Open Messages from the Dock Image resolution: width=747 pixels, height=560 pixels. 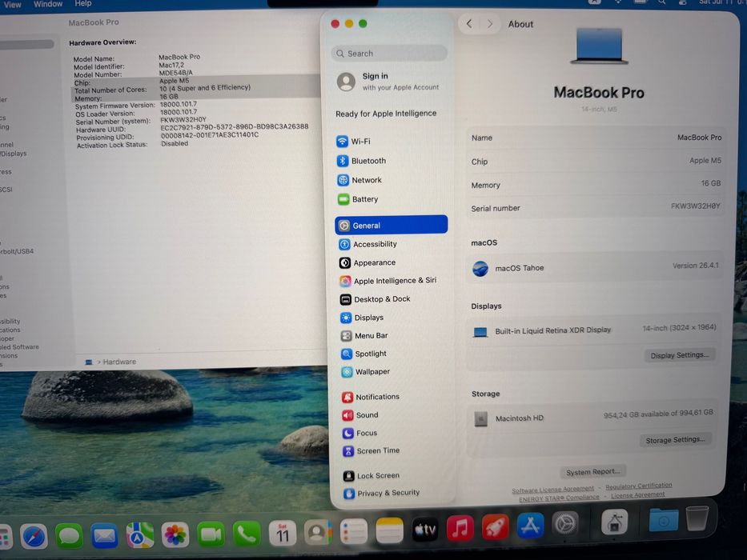tap(69, 536)
